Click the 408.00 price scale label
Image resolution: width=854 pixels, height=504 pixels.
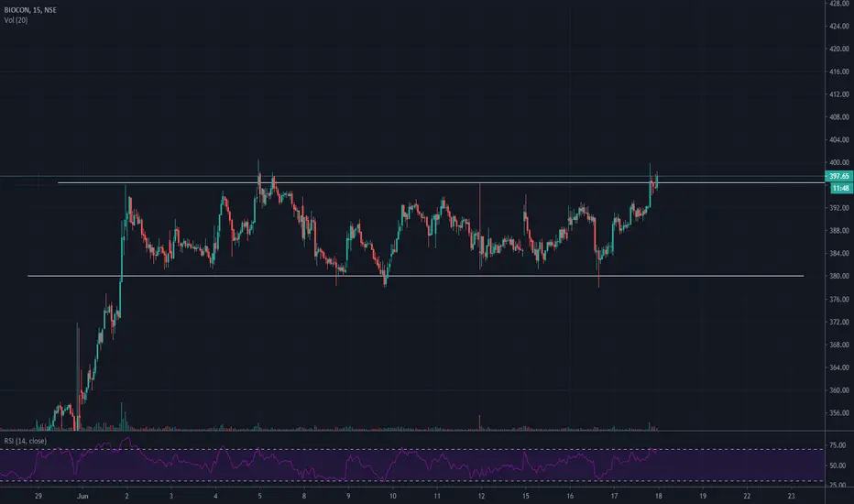click(x=839, y=116)
